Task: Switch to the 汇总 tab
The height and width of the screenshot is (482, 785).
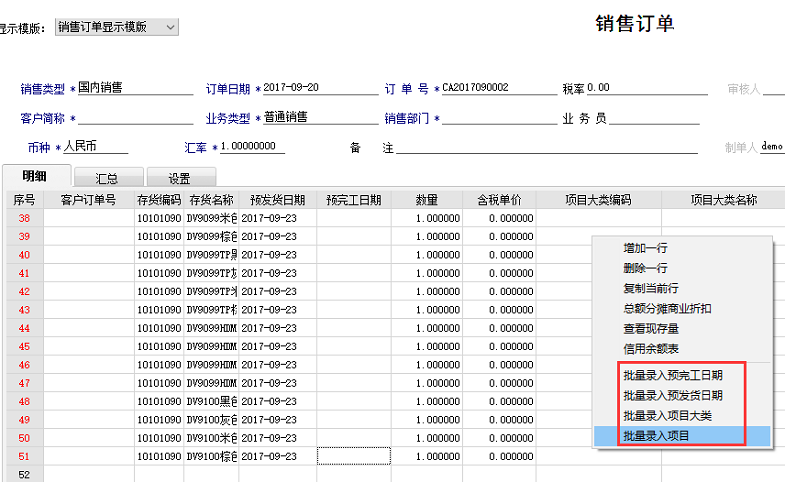Action: [x=106, y=179]
